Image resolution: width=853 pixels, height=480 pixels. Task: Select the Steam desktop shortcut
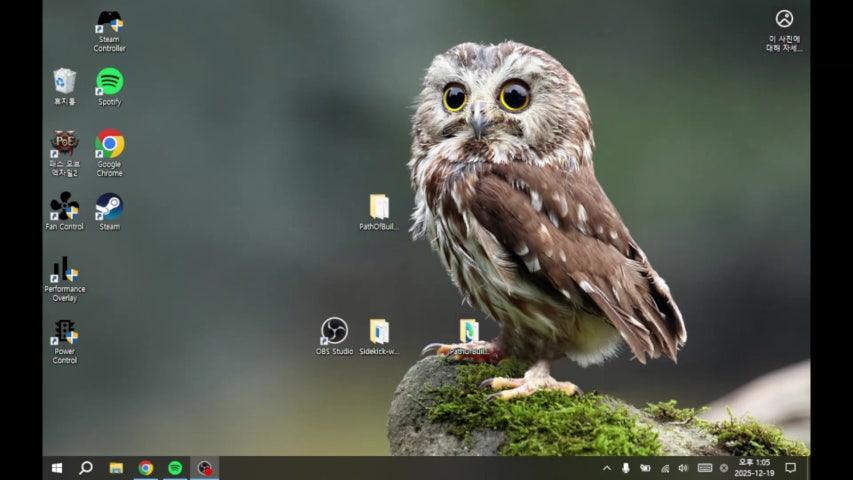pos(109,206)
